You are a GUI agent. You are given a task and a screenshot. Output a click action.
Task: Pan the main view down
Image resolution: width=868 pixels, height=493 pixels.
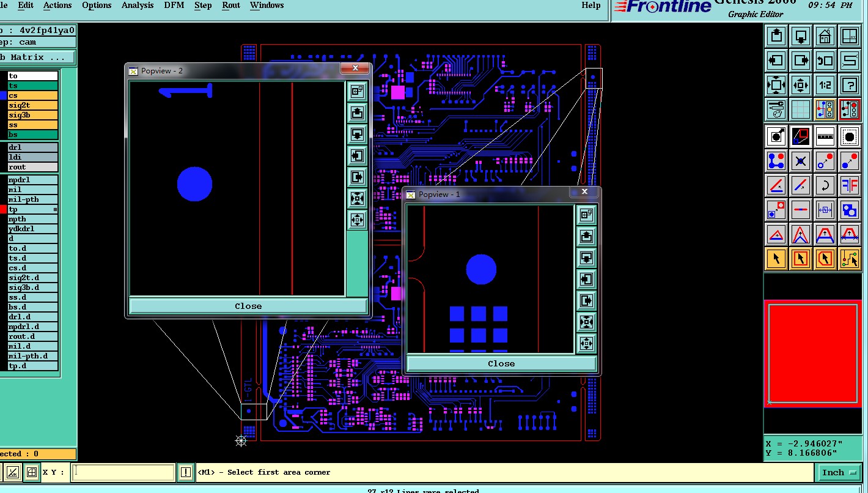801,36
